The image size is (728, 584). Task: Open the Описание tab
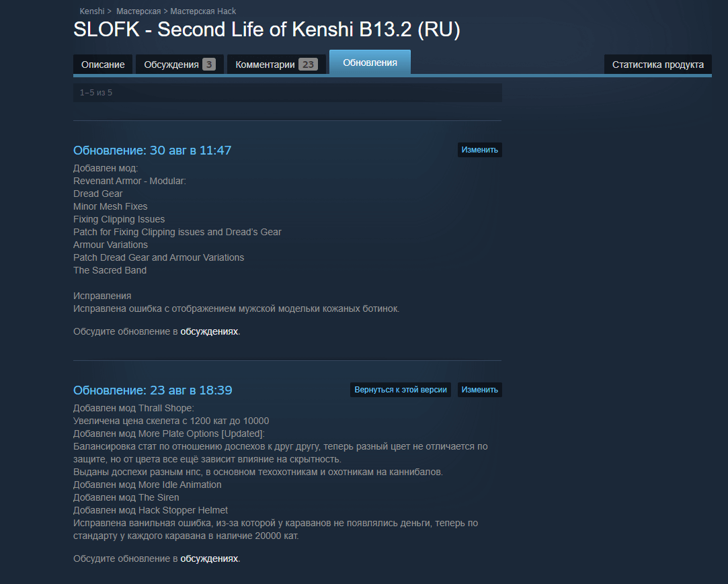click(103, 65)
